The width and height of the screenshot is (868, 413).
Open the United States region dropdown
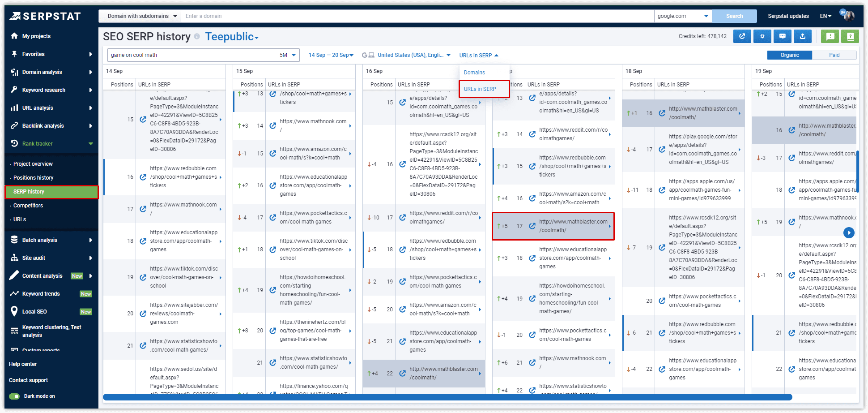click(x=414, y=55)
